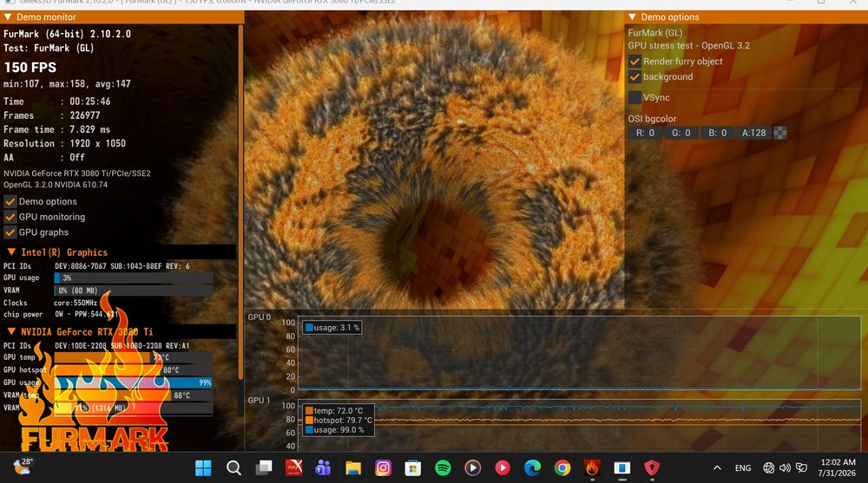Click the Intel GPU usage 3% bar
868x483 pixels.
(134, 277)
